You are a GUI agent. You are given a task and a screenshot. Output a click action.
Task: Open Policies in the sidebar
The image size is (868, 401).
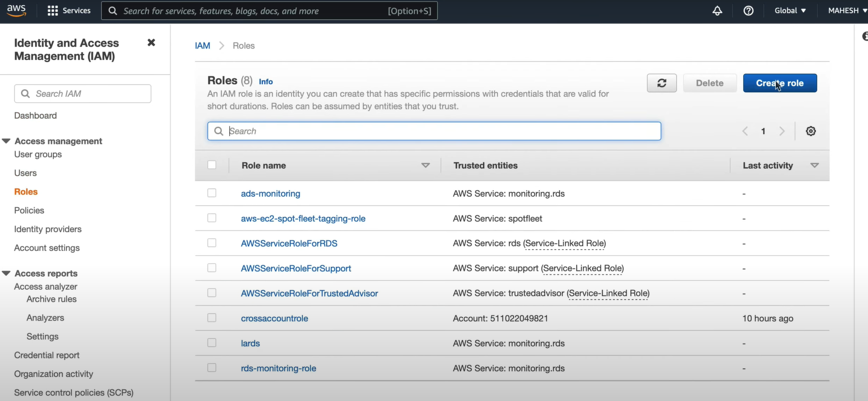click(x=29, y=210)
